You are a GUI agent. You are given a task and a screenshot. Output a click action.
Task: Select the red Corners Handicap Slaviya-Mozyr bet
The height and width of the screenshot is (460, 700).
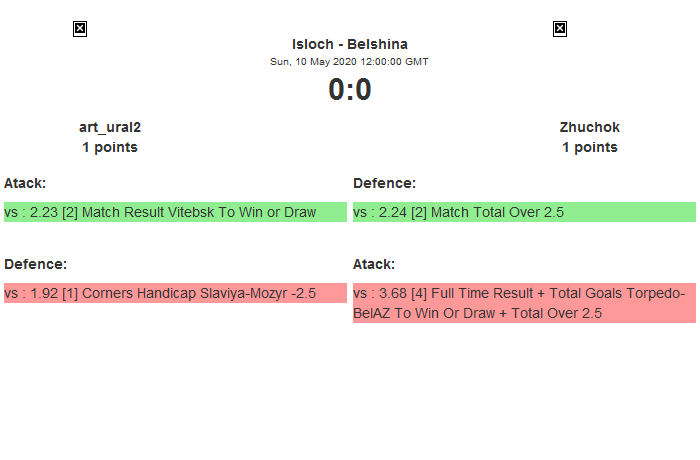coord(175,293)
